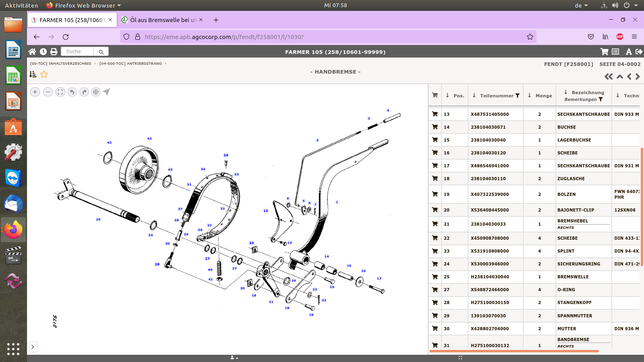Click the Suche search input field
This screenshot has width=644, height=362.
click(x=77, y=51)
